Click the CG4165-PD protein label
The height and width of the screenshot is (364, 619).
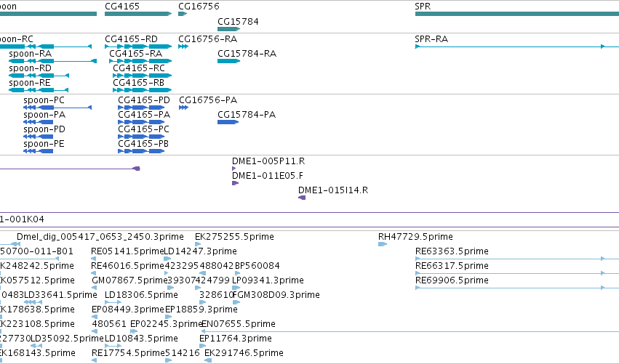coord(144,100)
